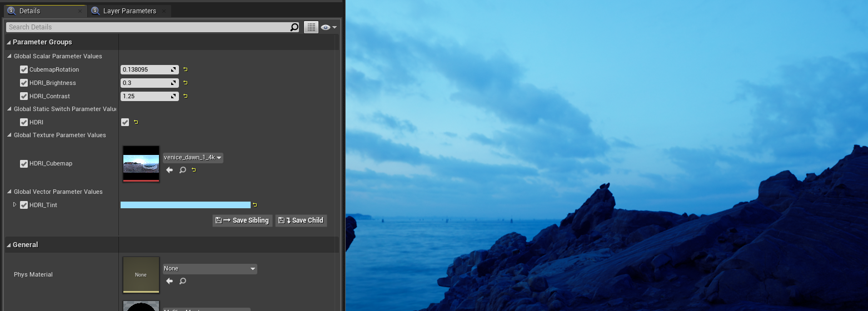Toggle the CubemapRotation override checkbox
Screen dimensions: 868x311
point(24,69)
